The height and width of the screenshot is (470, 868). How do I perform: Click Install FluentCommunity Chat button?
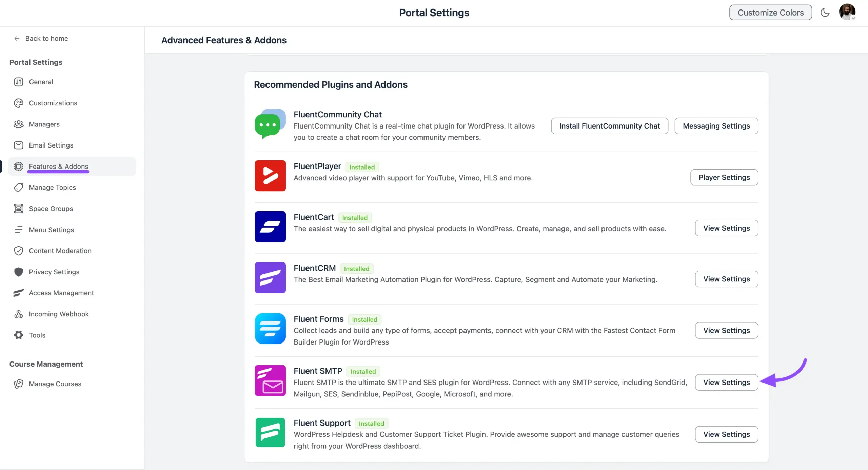609,126
